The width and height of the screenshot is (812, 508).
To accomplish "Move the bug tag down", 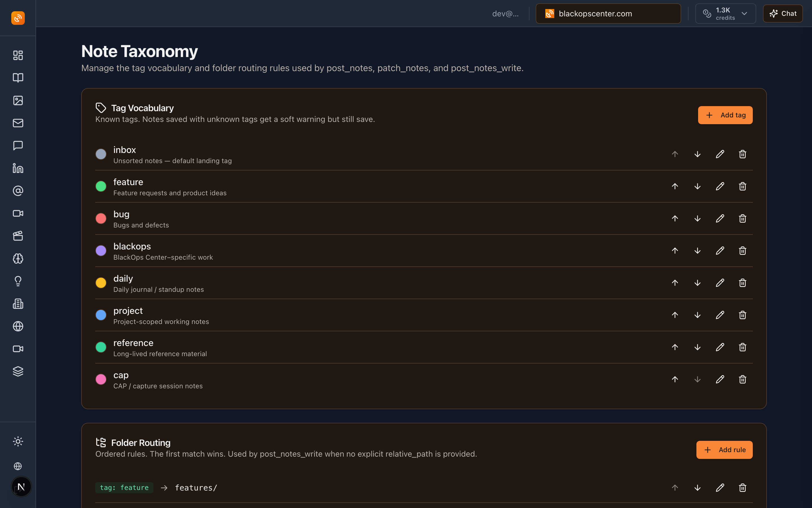I will pyautogui.click(x=697, y=218).
